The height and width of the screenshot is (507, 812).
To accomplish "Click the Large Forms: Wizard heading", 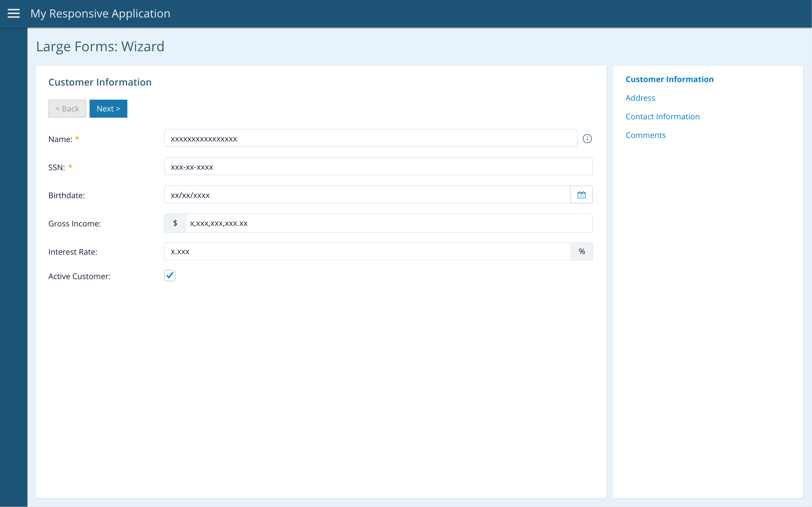I will 100,46.
